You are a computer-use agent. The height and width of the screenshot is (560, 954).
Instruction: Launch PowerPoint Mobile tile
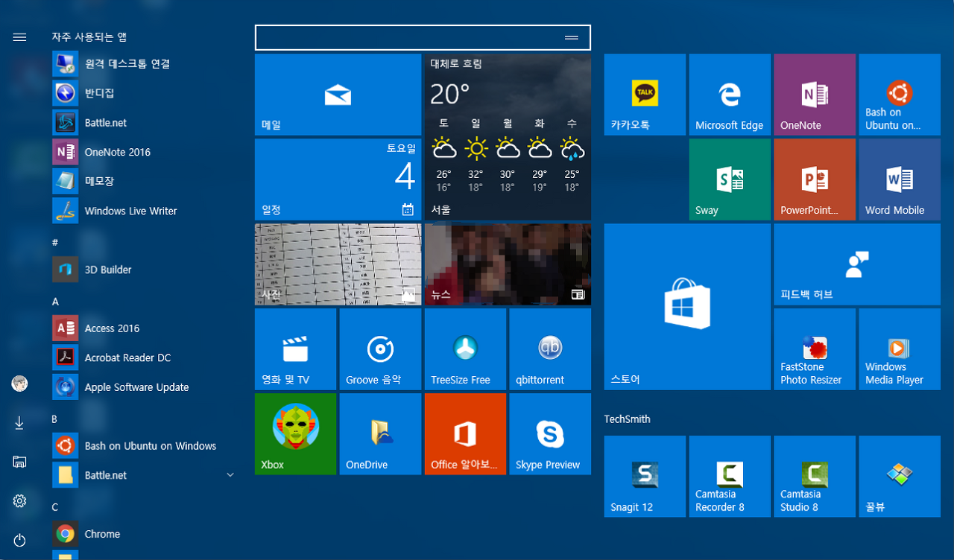pos(815,179)
